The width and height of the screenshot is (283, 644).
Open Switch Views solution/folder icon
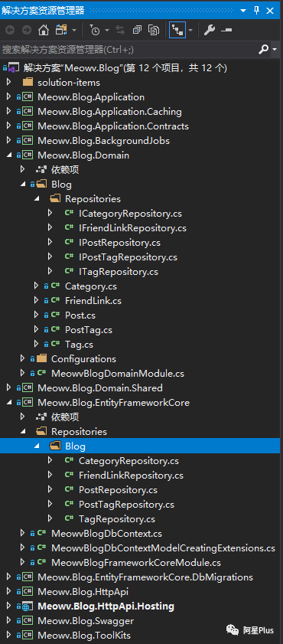pos(61,30)
